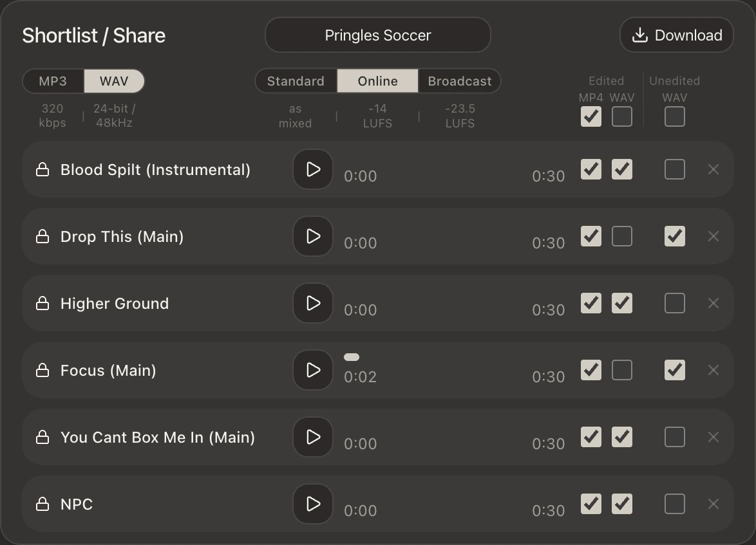Toggle header Edited MP4 checkbox
The image size is (756, 545).
click(591, 116)
